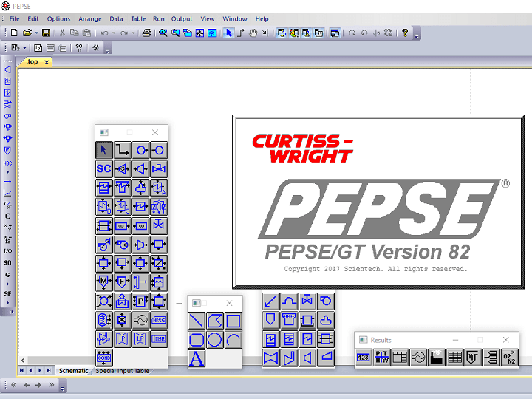Click the New file icon
Viewport: 532px width, 399px height.
(14, 33)
